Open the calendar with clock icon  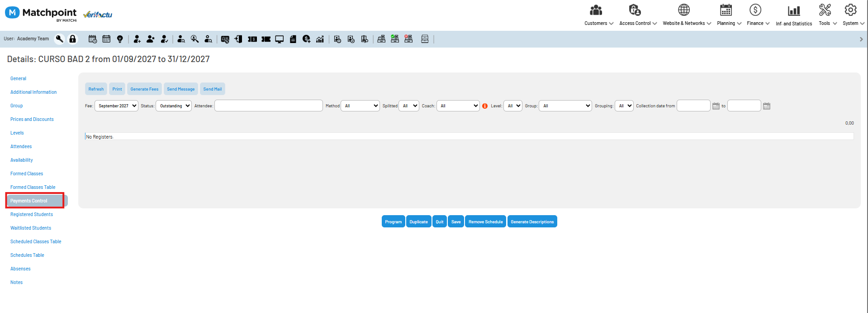pyautogui.click(x=93, y=39)
